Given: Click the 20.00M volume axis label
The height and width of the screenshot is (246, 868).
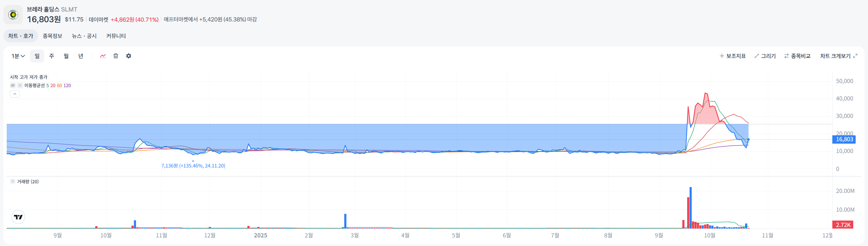Looking at the screenshot, I should [845, 191].
